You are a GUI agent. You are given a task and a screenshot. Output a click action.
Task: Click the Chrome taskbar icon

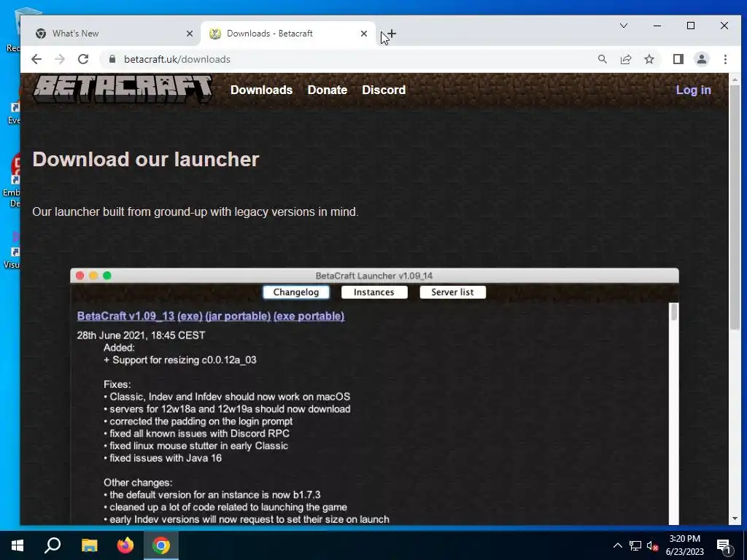point(161,545)
